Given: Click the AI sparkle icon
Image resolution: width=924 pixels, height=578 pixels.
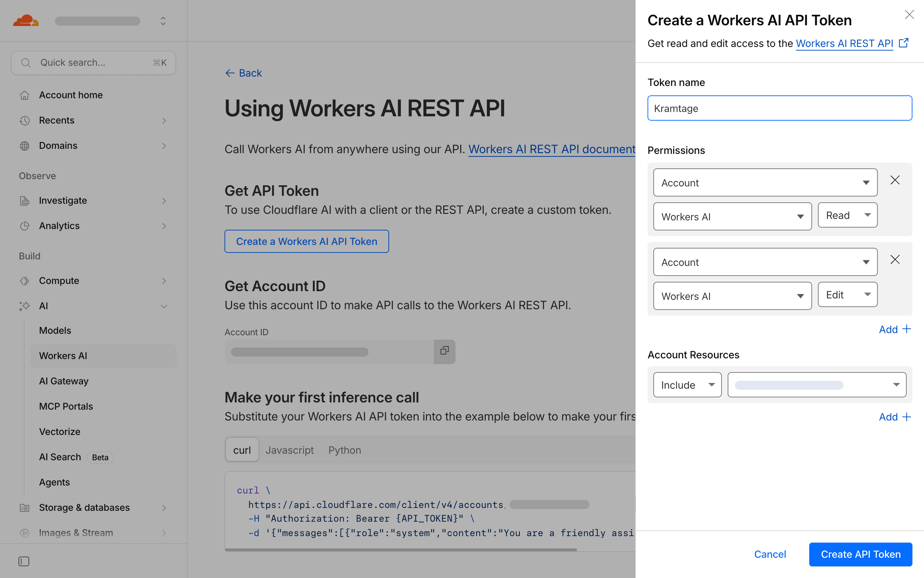Looking at the screenshot, I should tap(25, 306).
